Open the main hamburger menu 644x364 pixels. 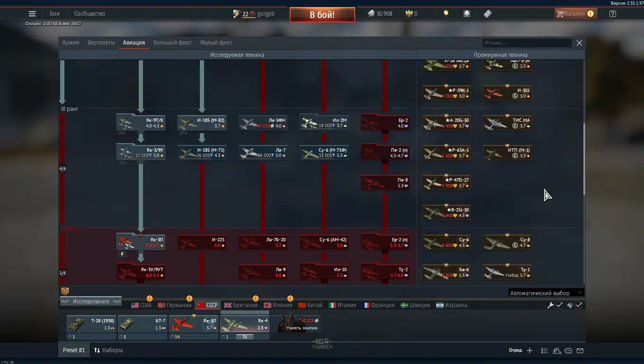coord(32,14)
